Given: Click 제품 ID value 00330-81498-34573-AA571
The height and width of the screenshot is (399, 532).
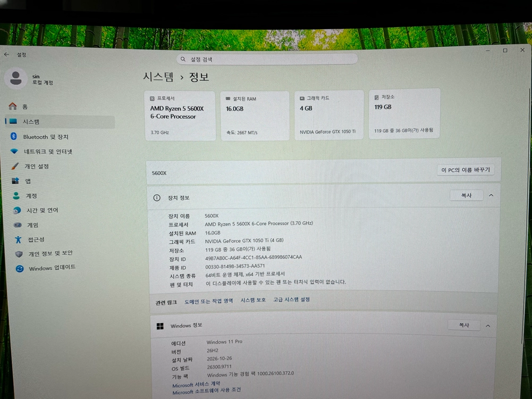Looking at the screenshot, I should (235, 266).
